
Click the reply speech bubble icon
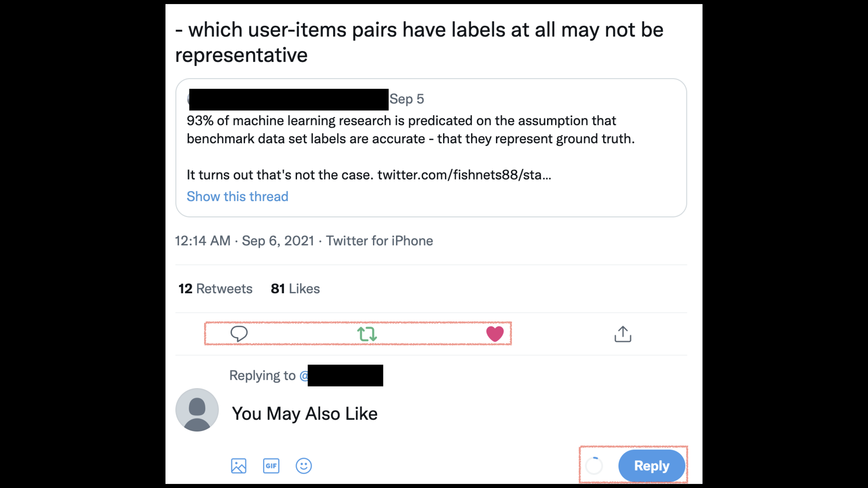pyautogui.click(x=239, y=334)
